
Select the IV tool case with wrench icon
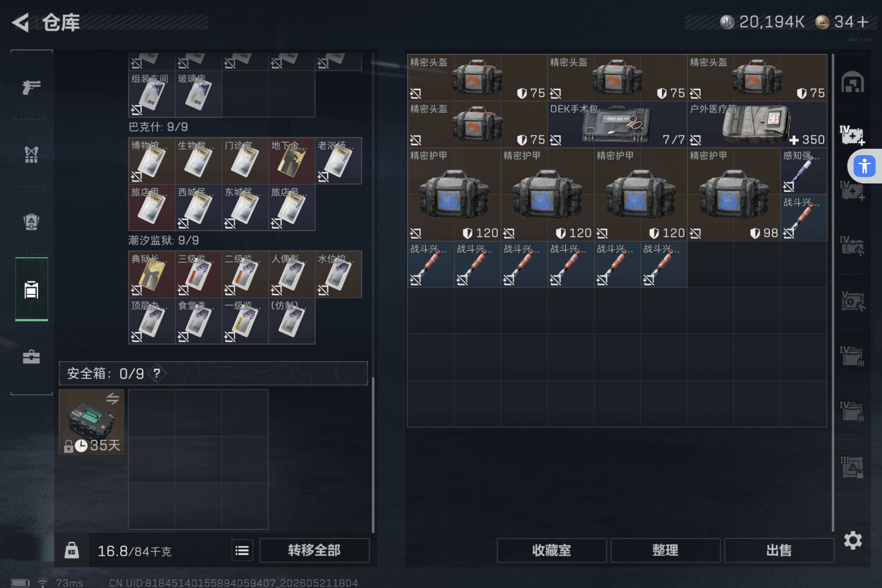(x=852, y=246)
